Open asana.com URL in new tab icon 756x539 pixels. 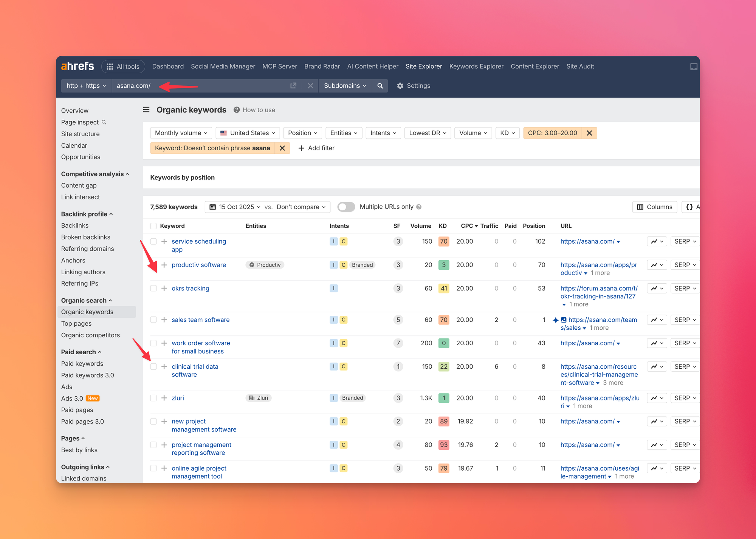click(293, 86)
